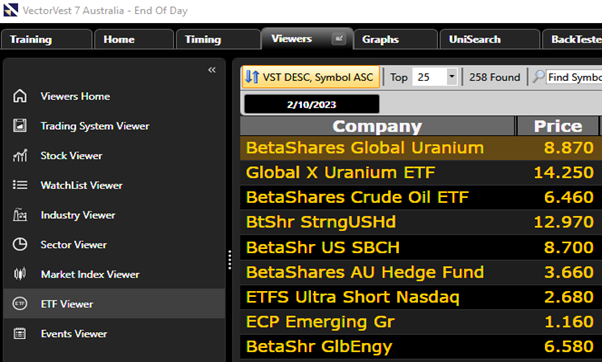Open the Events Viewer calendar icon
Viewport: 602px width, 362px height.
tap(20, 334)
